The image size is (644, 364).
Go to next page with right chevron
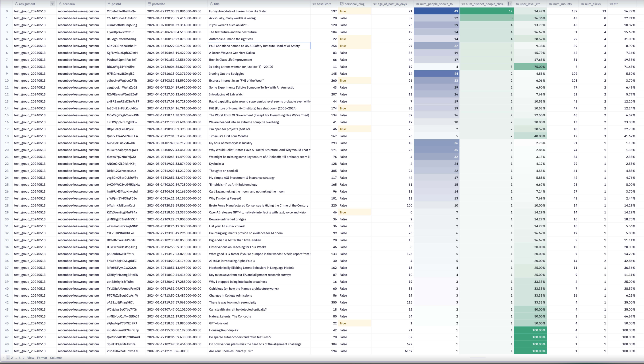[24, 358]
